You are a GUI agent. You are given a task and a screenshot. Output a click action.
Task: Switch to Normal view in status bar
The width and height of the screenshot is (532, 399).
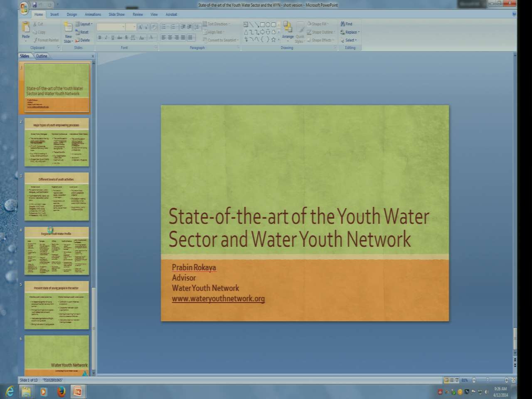[446, 380]
